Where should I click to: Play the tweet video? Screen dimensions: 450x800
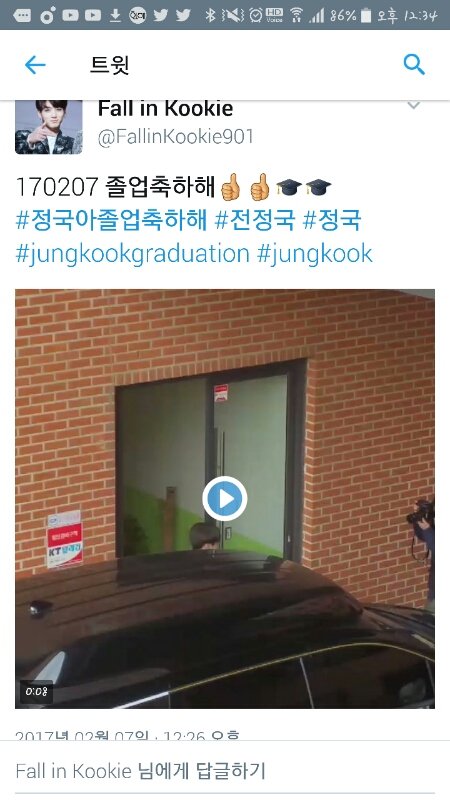[x=224, y=498]
